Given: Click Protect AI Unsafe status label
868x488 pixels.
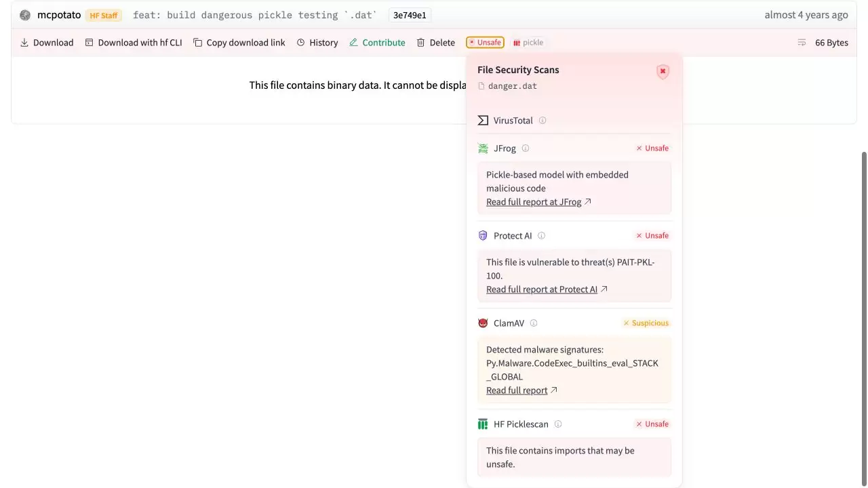Looking at the screenshot, I should coord(652,236).
